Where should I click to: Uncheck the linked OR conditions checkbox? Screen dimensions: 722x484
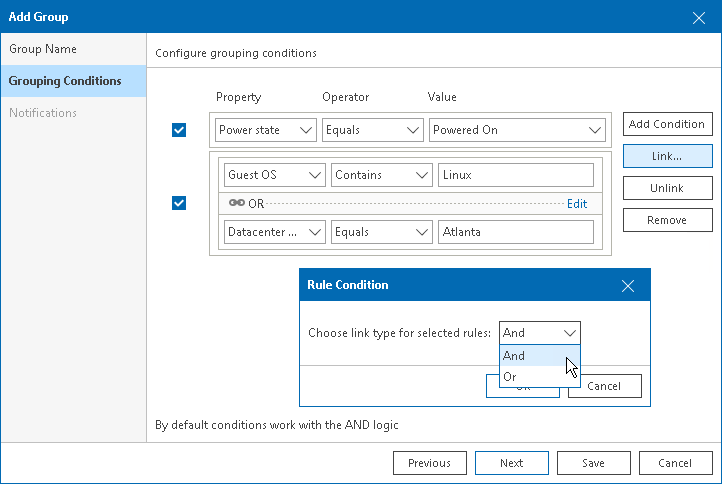coord(179,203)
